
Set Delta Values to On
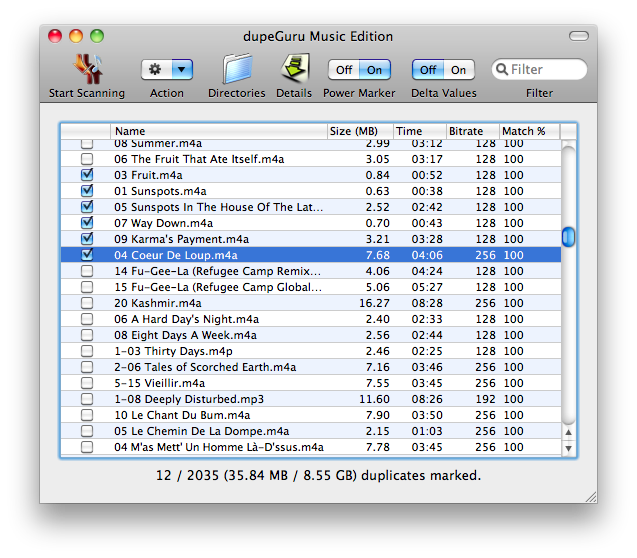pyautogui.click(x=459, y=70)
